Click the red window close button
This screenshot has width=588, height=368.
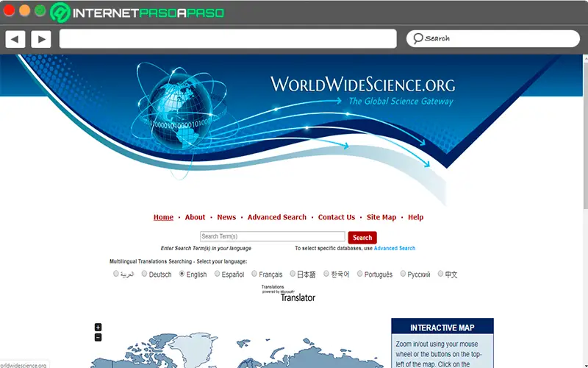pyautogui.click(x=9, y=10)
